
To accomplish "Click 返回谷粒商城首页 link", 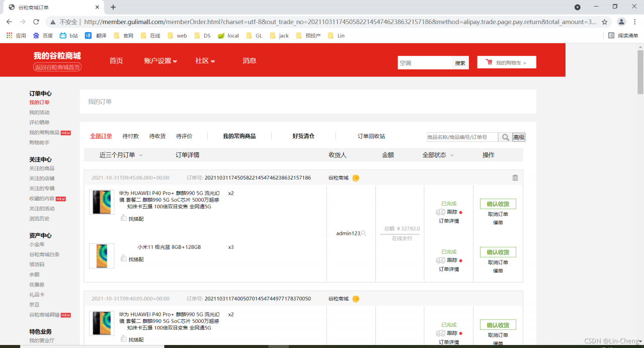I will tap(57, 67).
